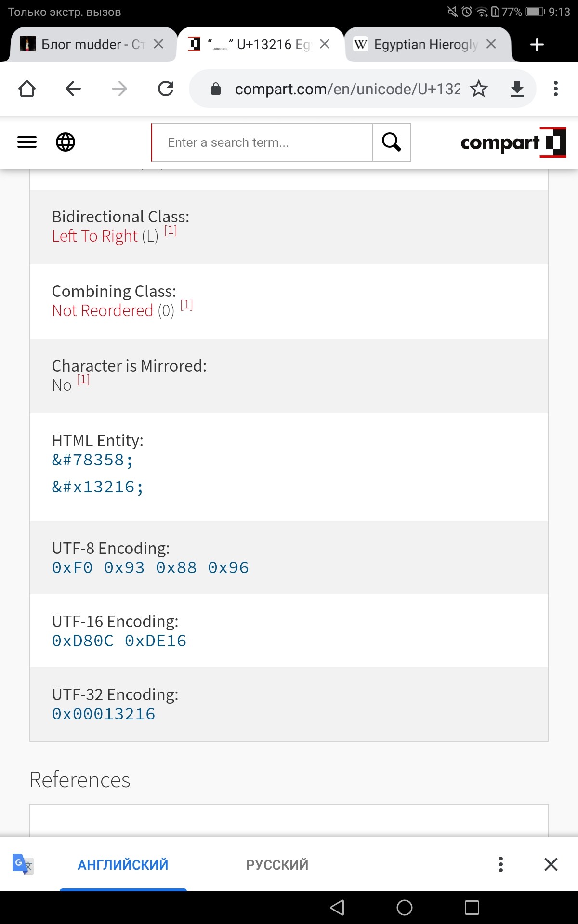Viewport: 578px width, 924px height.
Task: Open the 'Not Reordered' link
Action: point(103,310)
